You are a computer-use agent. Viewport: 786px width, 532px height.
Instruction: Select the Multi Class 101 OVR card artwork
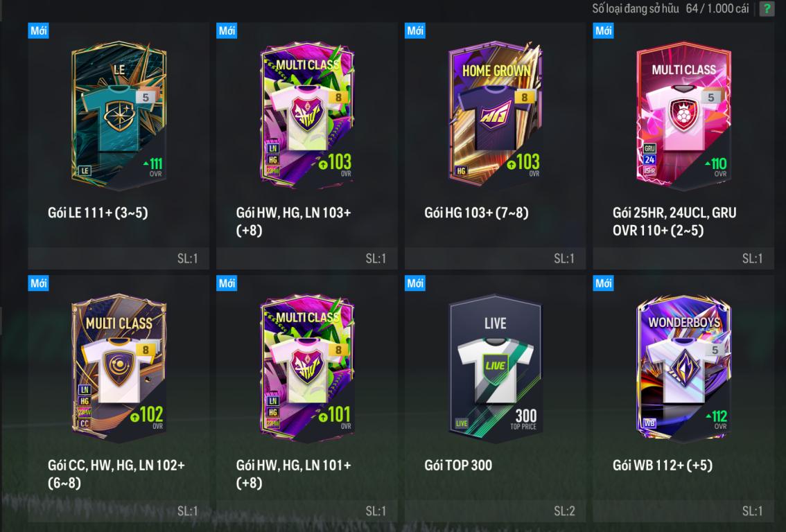point(307,369)
